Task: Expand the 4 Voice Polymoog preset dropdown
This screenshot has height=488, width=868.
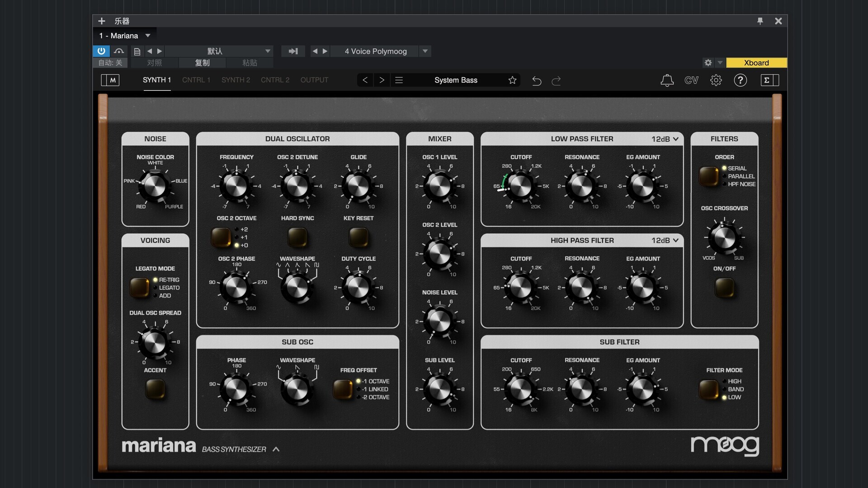Action: tap(425, 51)
